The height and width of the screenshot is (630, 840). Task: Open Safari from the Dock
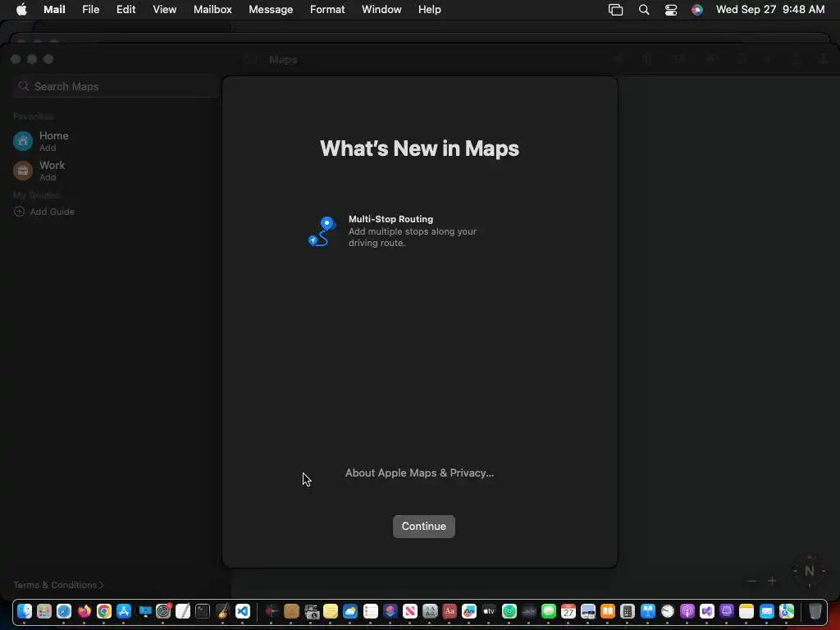point(64,611)
